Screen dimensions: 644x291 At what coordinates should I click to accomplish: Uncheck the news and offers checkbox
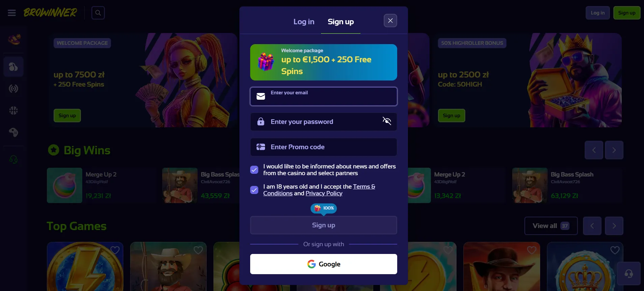254,170
